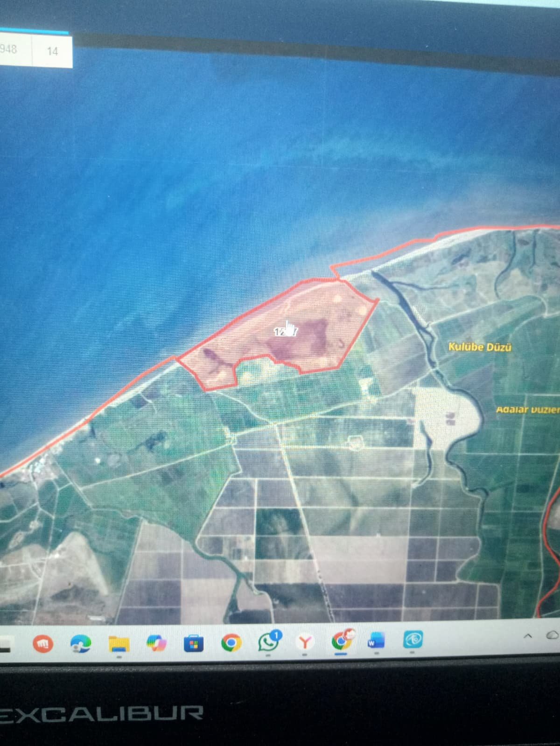Expand the hidden system tray icons
Image resolution: width=560 pixels, height=746 pixels.
[528, 635]
